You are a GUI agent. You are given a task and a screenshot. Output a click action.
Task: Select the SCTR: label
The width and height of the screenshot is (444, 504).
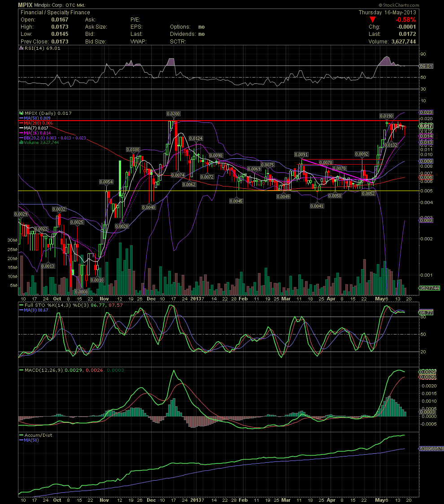click(x=178, y=42)
